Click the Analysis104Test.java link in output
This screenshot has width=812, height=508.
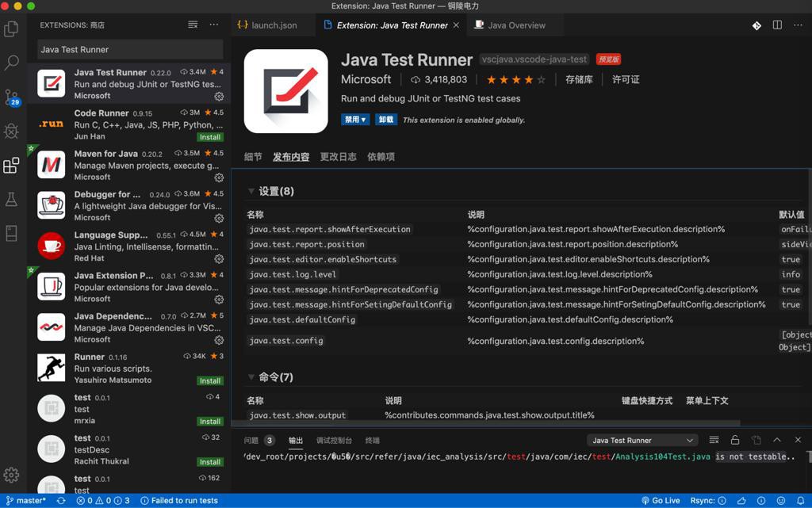tap(662, 456)
